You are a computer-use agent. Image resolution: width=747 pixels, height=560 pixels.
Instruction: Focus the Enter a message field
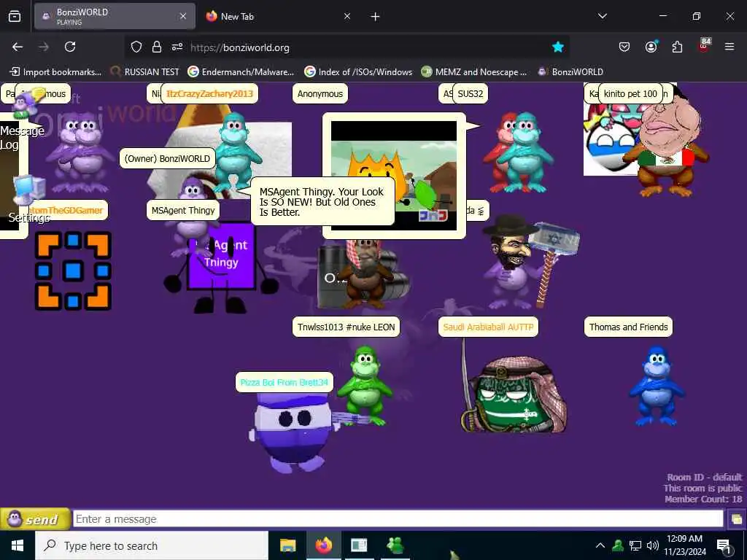[398, 519]
